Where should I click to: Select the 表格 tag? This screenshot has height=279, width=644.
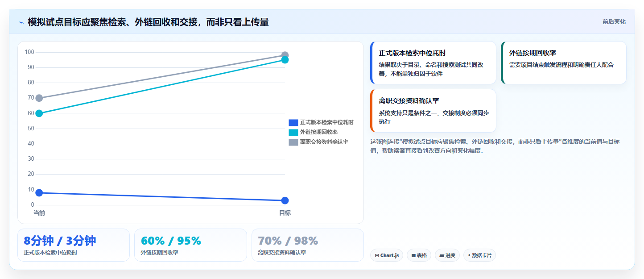[x=419, y=255]
